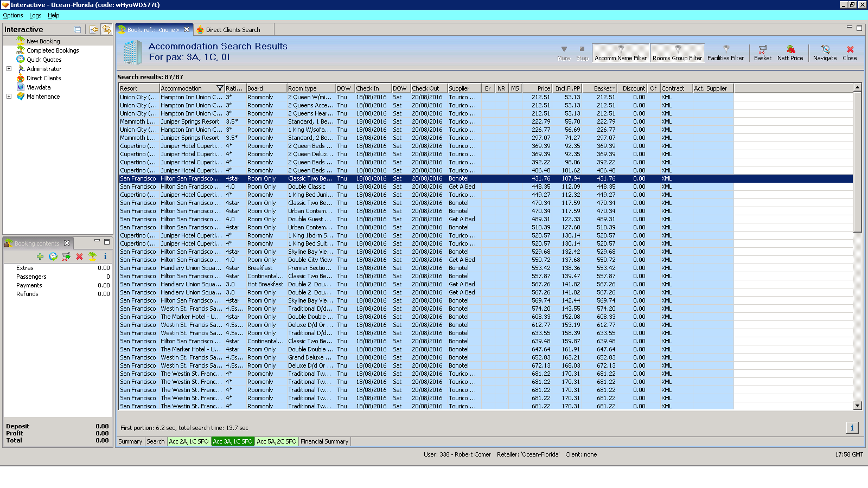Toggle the Accomm Name Filter
Image resolution: width=868 pixels, height=488 pixels.
click(621, 53)
